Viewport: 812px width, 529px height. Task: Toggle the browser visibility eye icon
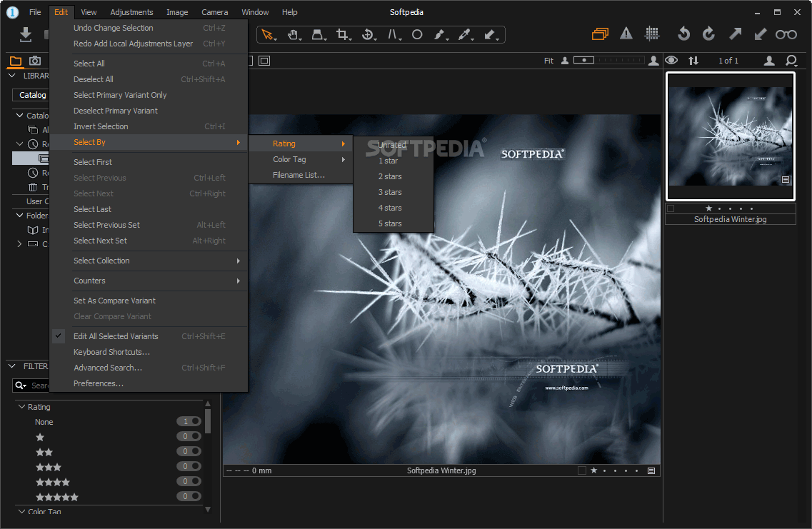coord(671,60)
